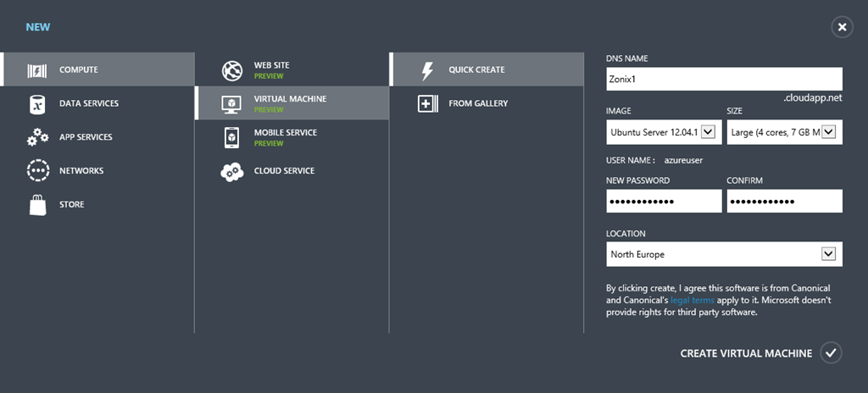Click the Compute barcode icon
This screenshot has width=868, height=393.
click(x=37, y=69)
